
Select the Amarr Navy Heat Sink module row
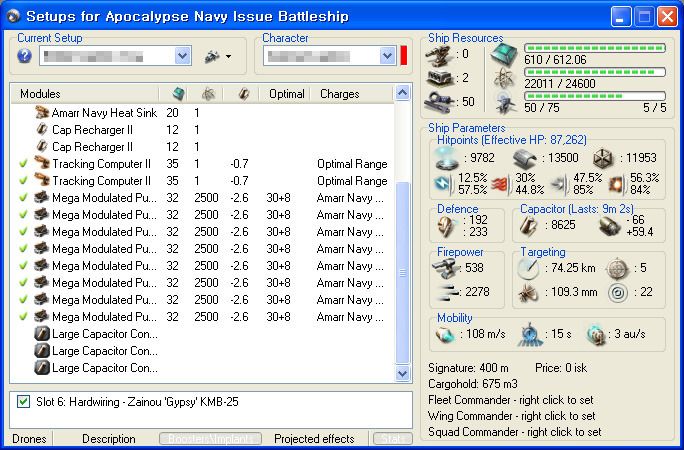(x=203, y=113)
